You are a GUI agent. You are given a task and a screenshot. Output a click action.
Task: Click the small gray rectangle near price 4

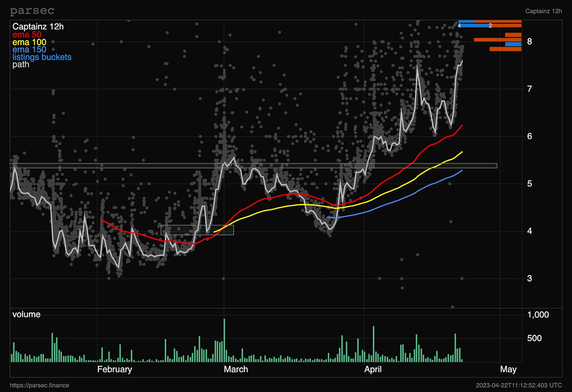pos(197,230)
